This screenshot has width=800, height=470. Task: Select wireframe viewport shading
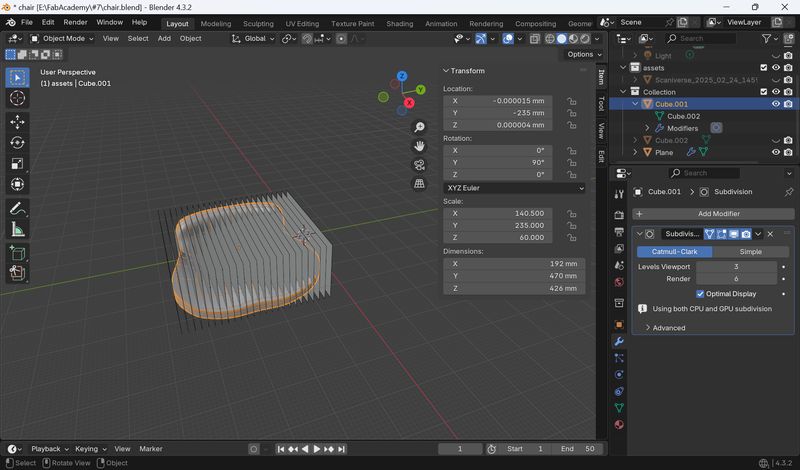pyautogui.click(x=550, y=39)
